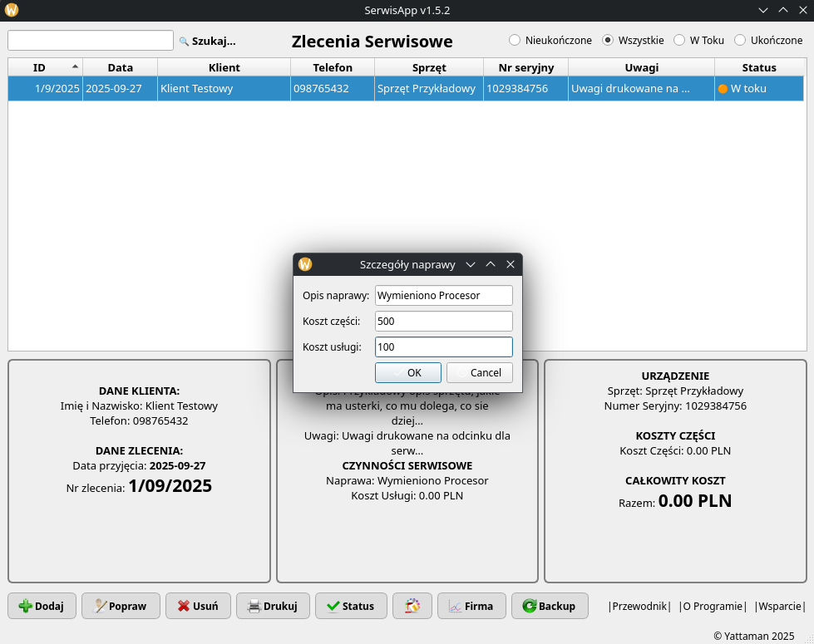This screenshot has width=814, height=644.
Task: Open the O Programie link
Action: coord(713,606)
